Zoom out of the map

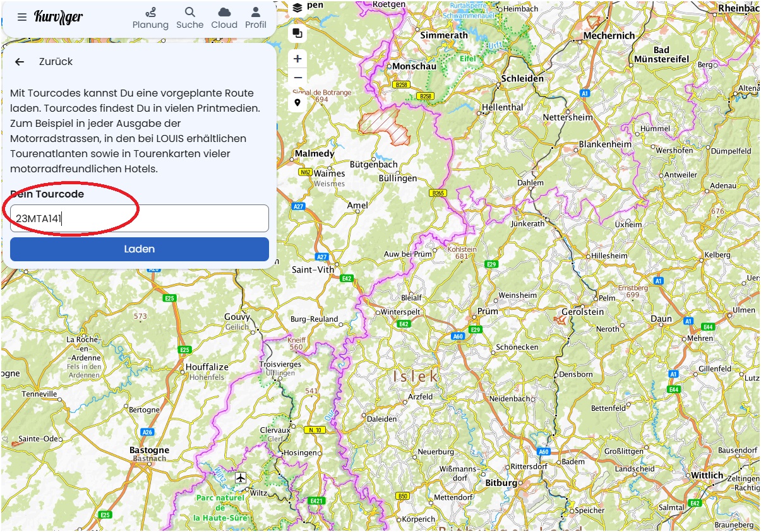click(297, 78)
